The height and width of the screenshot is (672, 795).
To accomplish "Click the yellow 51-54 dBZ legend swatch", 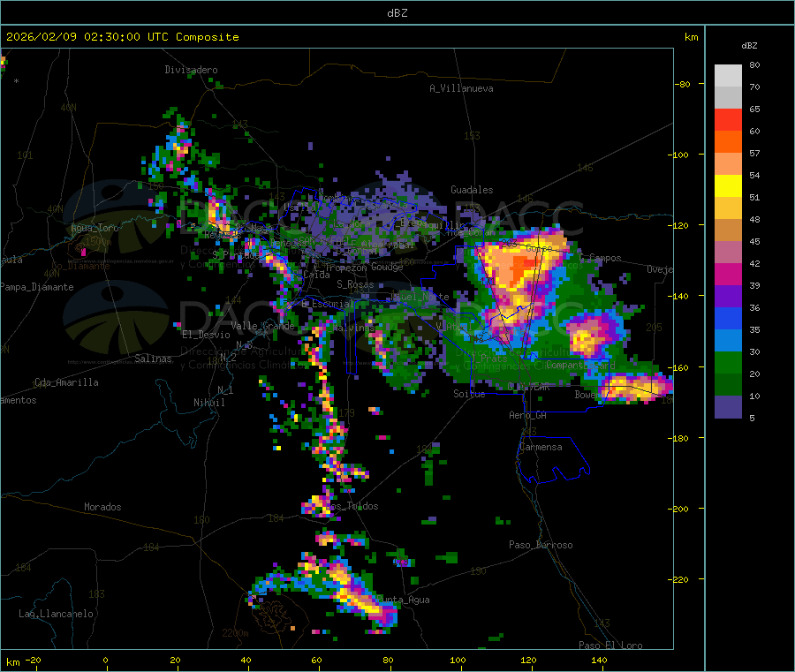I will tap(728, 186).
